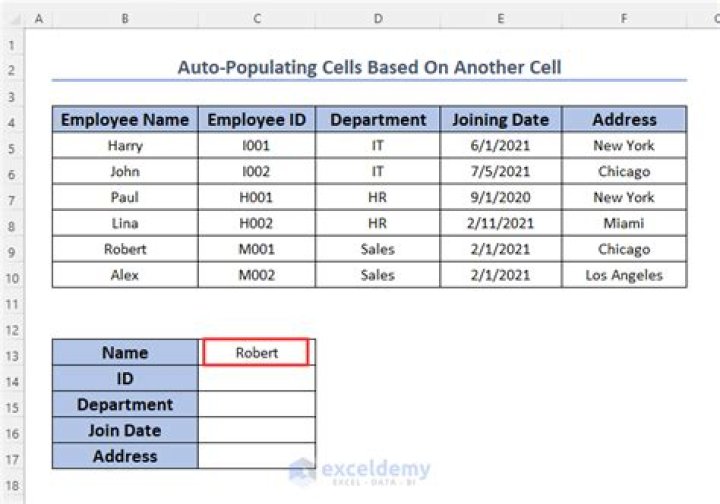Click employee ID 'M002'
The height and width of the screenshot is (504, 720).
pos(257,275)
